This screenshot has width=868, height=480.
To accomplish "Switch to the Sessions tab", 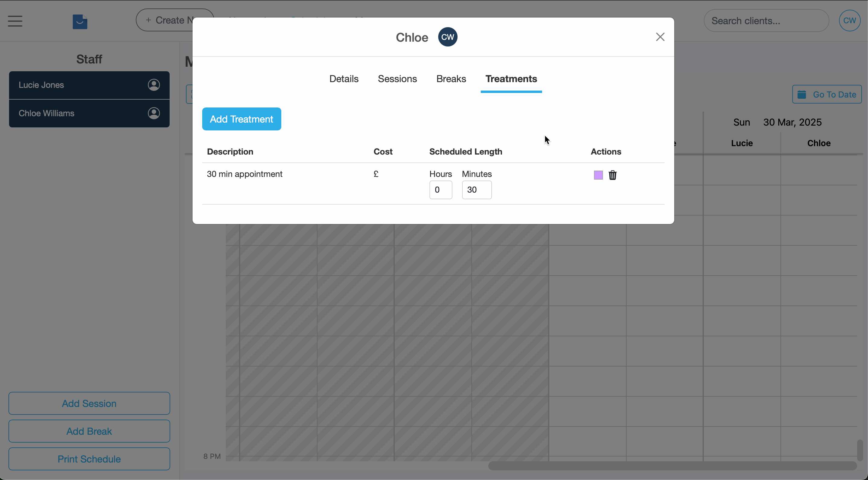I will (x=397, y=78).
